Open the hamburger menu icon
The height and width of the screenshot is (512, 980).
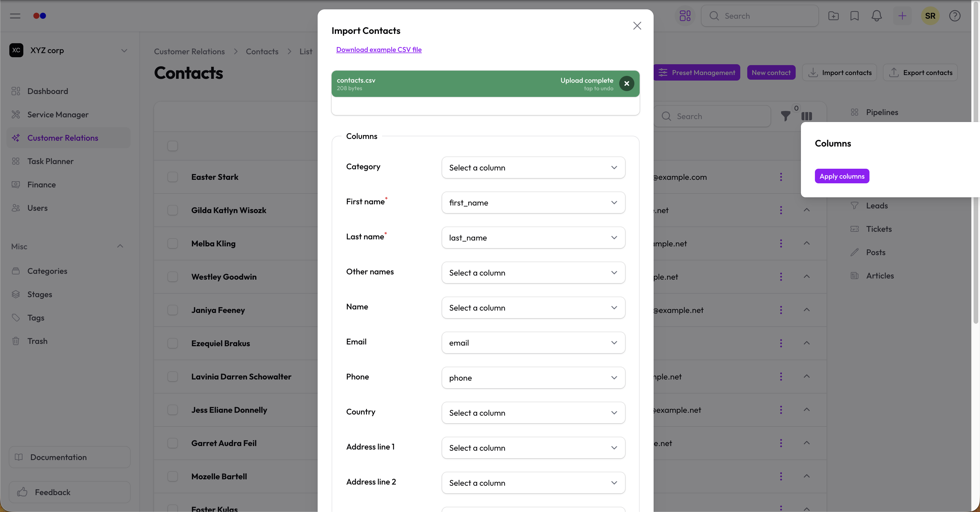(x=15, y=15)
